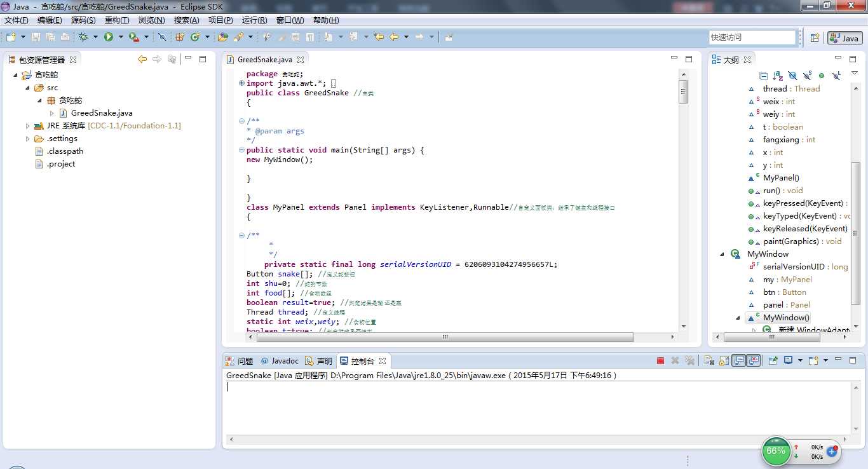Pin the console view
Viewport: 868px width, 469px height.
coord(773,360)
